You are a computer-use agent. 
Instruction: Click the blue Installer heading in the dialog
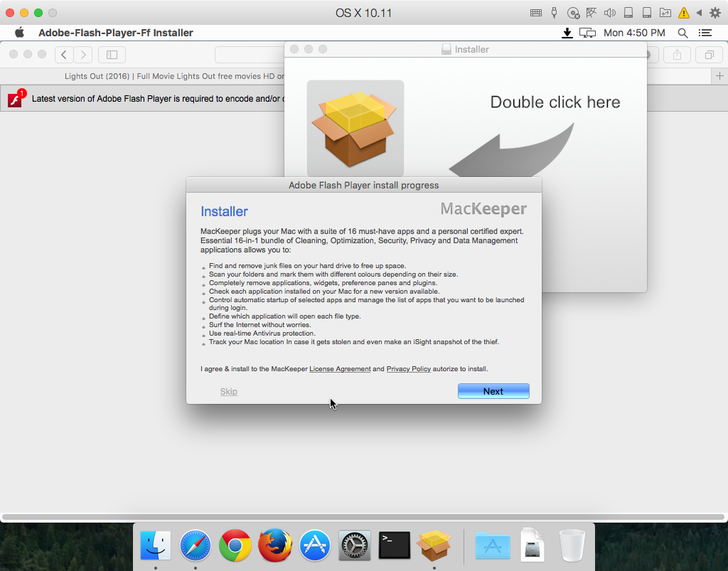[x=224, y=211]
